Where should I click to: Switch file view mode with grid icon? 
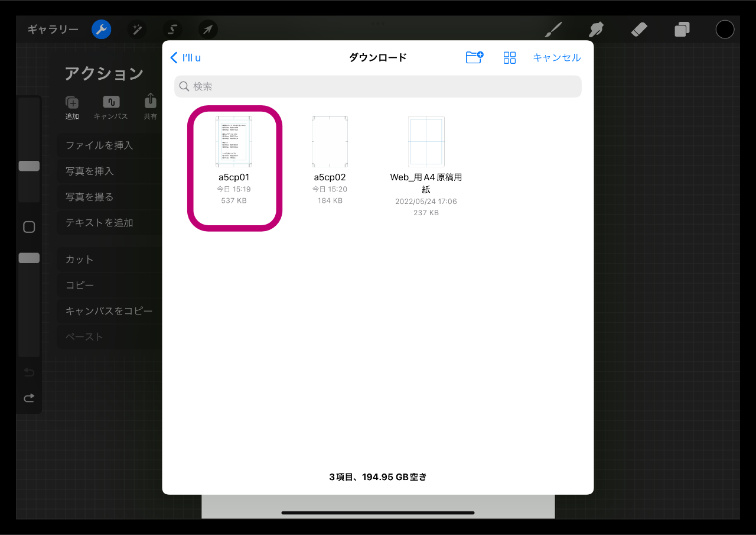point(509,57)
